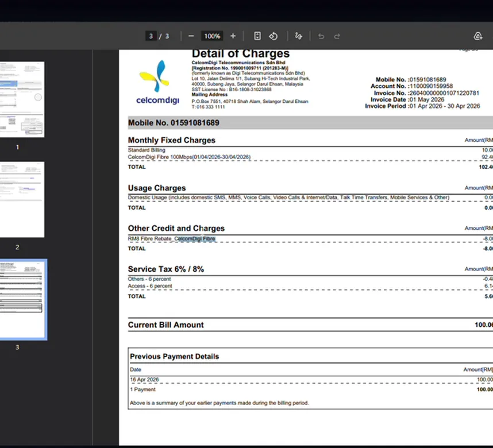Open the page 2 thumbnail
The height and width of the screenshot is (448, 493).
click(22, 200)
